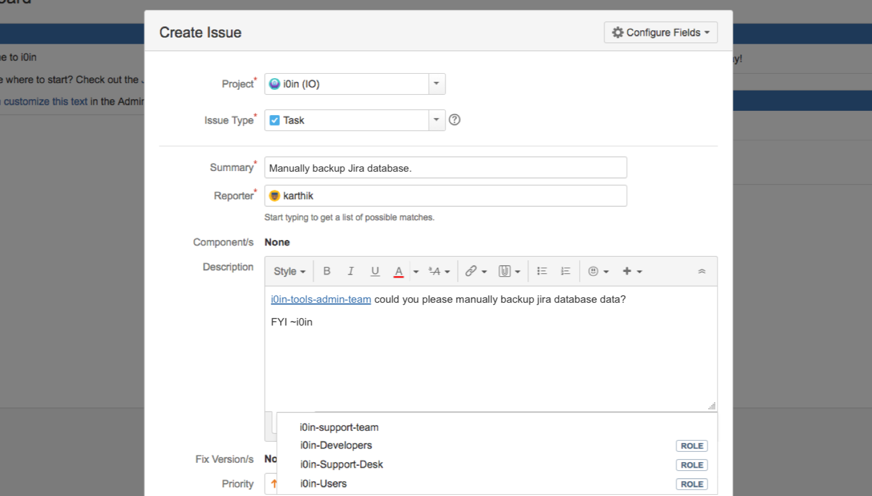The width and height of the screenshot is (872, 496).
Task: Click the red text color button
Action: [x=398, y=271]
